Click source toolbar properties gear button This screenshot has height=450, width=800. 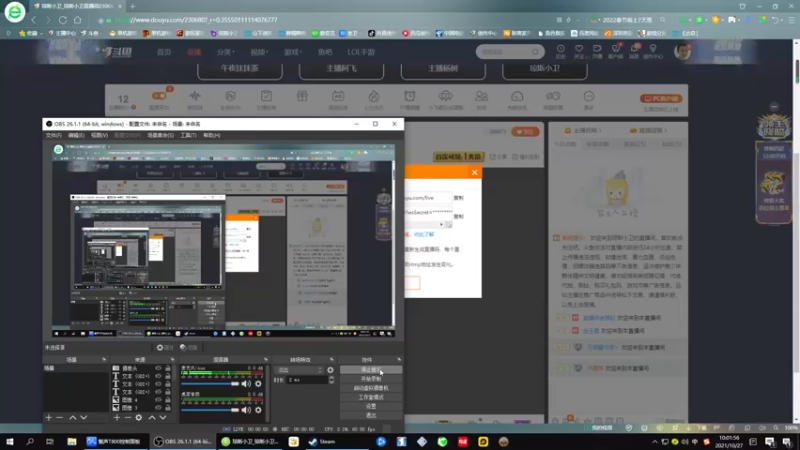click(x=165, y=347)
